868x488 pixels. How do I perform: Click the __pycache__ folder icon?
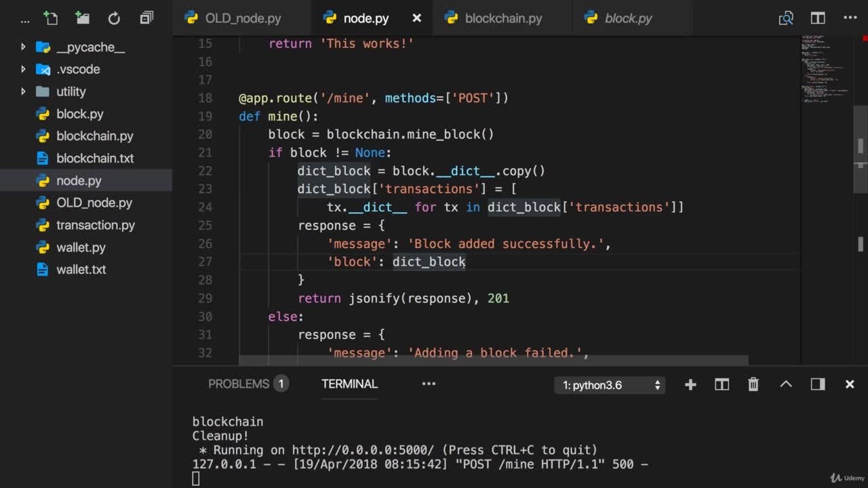click(43, 47)
